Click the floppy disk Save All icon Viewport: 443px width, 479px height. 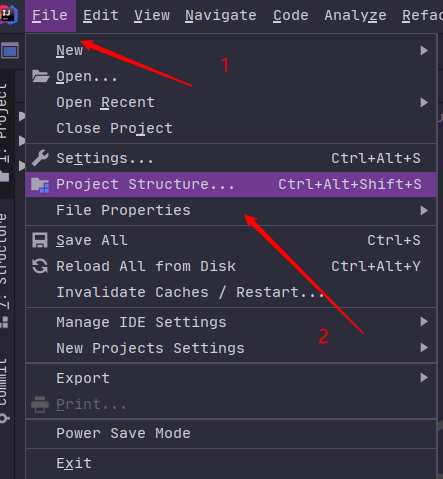[40, 240]
